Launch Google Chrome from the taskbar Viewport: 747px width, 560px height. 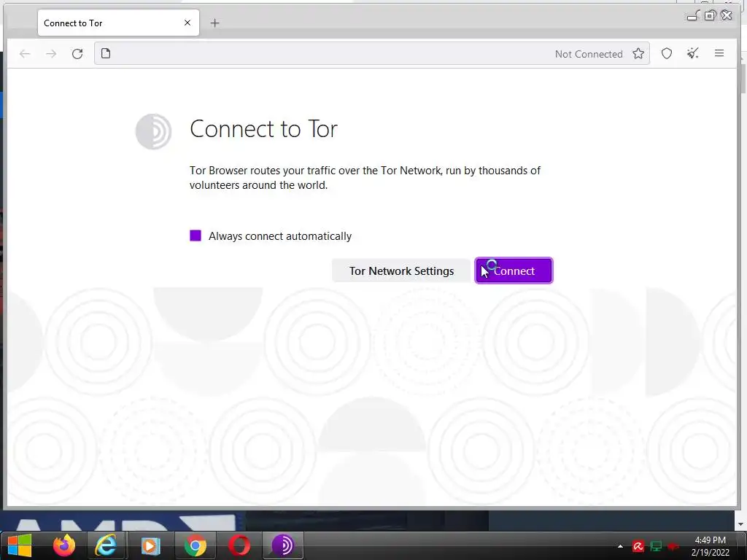pyautogui.click(x=196, y=545)
